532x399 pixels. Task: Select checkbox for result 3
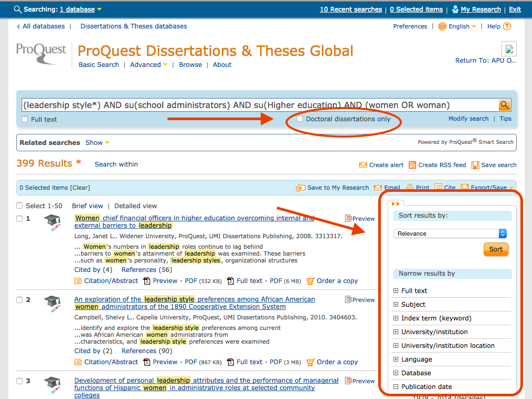pos(19,381)
